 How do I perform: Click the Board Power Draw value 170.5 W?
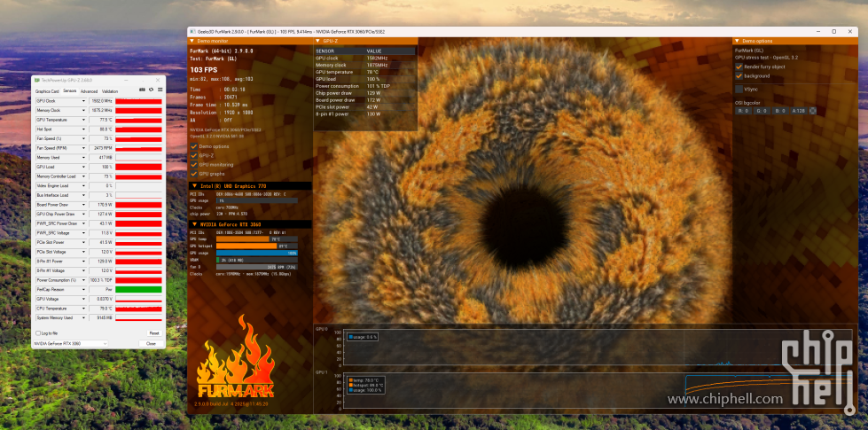[101, 205]
